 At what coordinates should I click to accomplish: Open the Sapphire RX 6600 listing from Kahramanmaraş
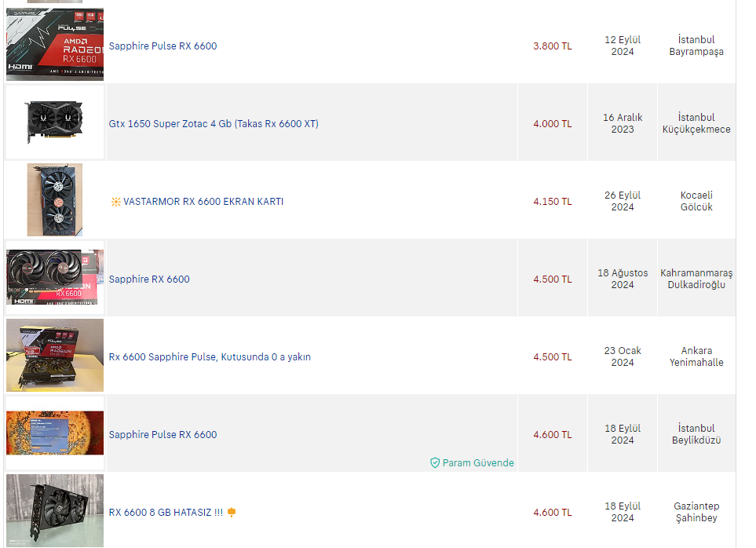click(149, 279)
